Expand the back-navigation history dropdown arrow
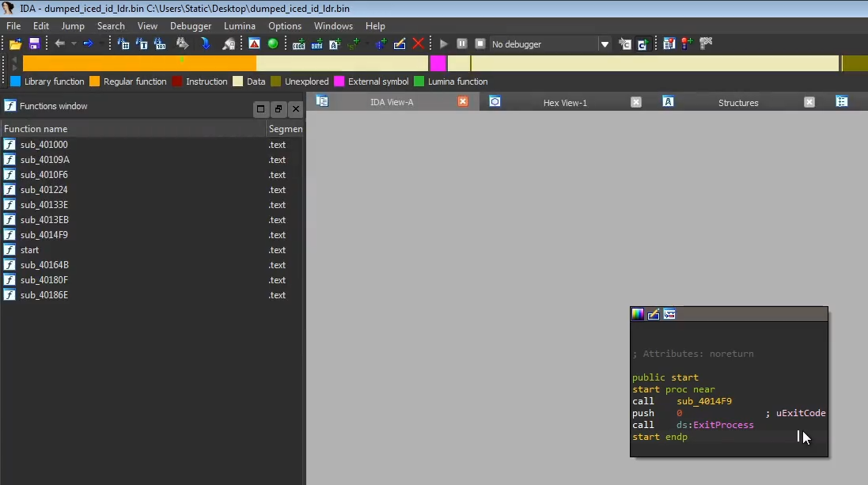This screenshot has height=485, width=868. point(73,45)
